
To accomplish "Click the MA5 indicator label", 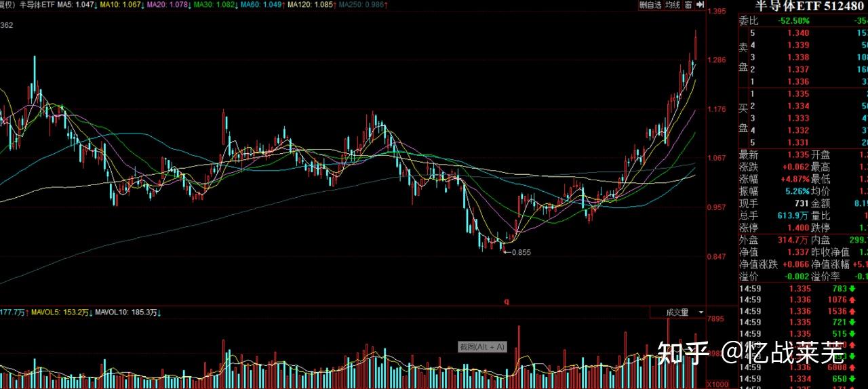I will point(76,5).
